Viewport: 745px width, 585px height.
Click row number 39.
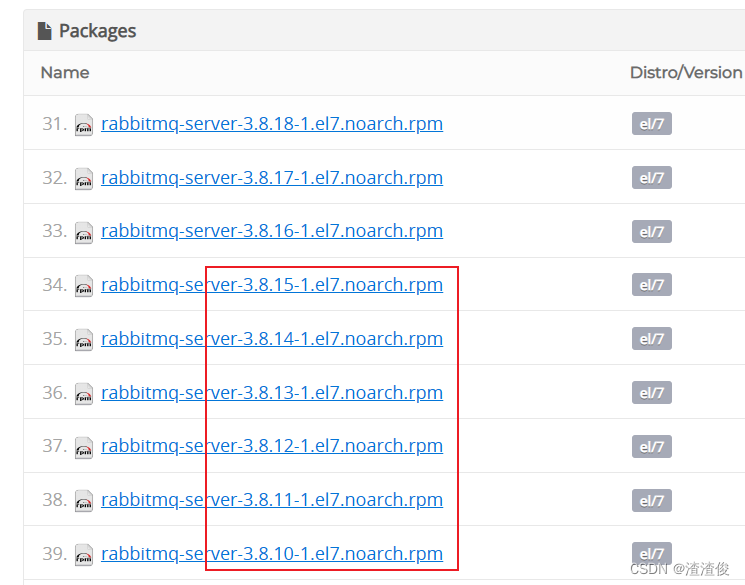pos(55,554)
